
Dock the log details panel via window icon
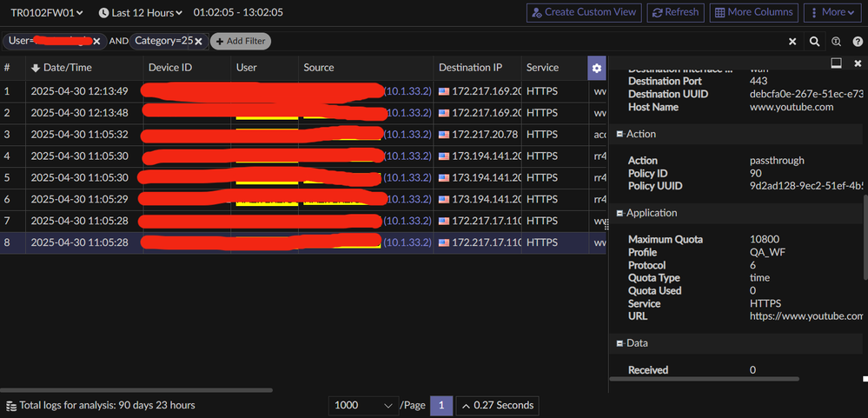[836, 63]
